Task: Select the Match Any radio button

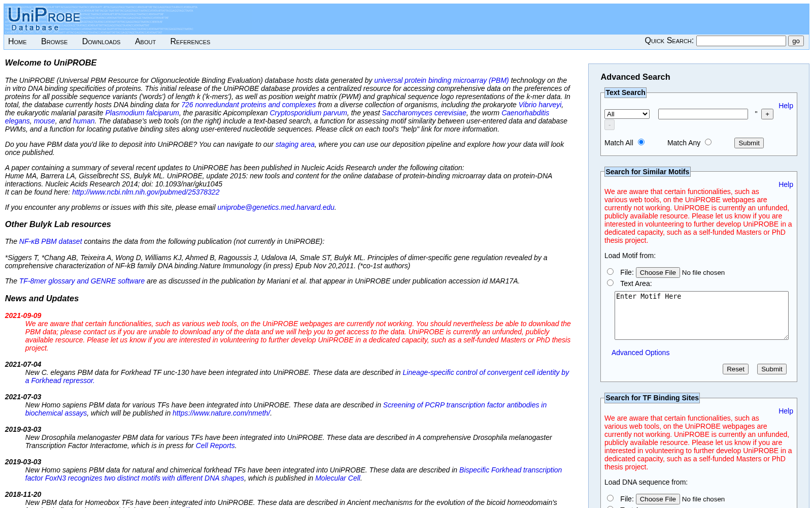Action: point(708,142)
